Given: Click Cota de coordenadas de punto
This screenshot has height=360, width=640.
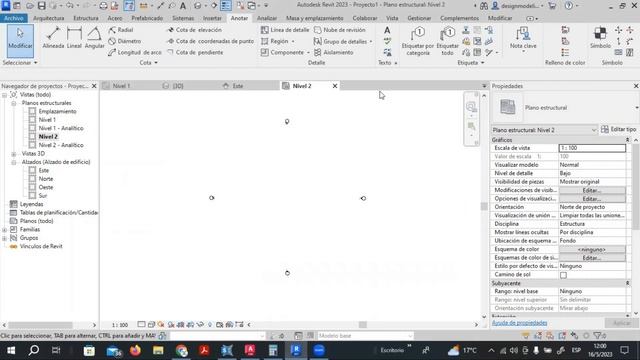Looking at the screenshot, I should (x=210, y=41).
